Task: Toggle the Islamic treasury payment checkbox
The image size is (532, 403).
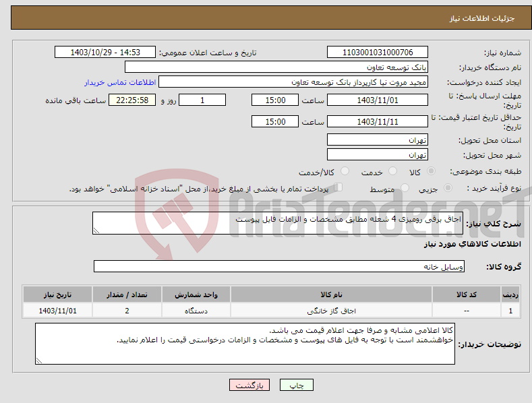Action: 338,187
